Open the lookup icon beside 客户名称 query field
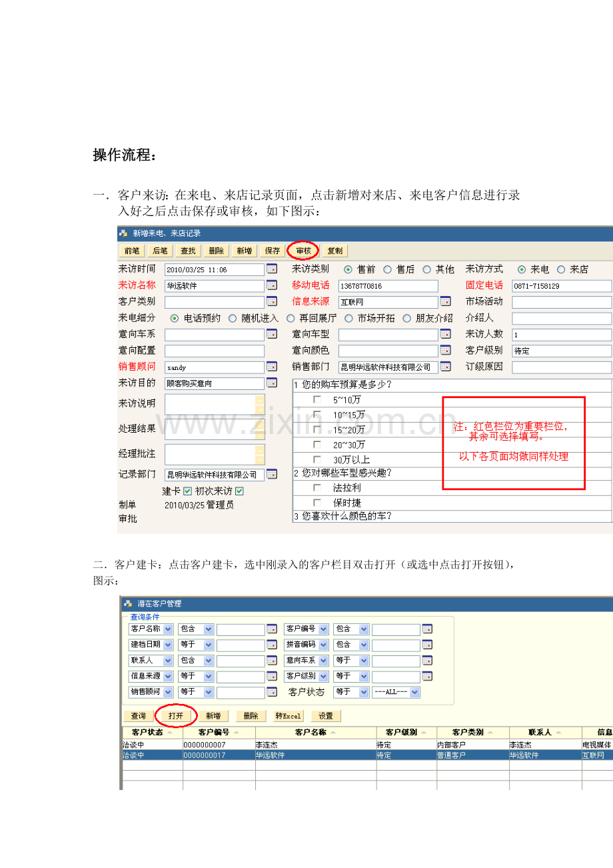613x868 pixels. [x=272, y=628]
